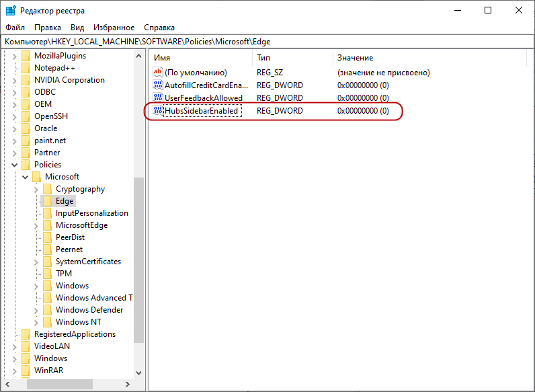Open the Правка menu

coord(48,28)
